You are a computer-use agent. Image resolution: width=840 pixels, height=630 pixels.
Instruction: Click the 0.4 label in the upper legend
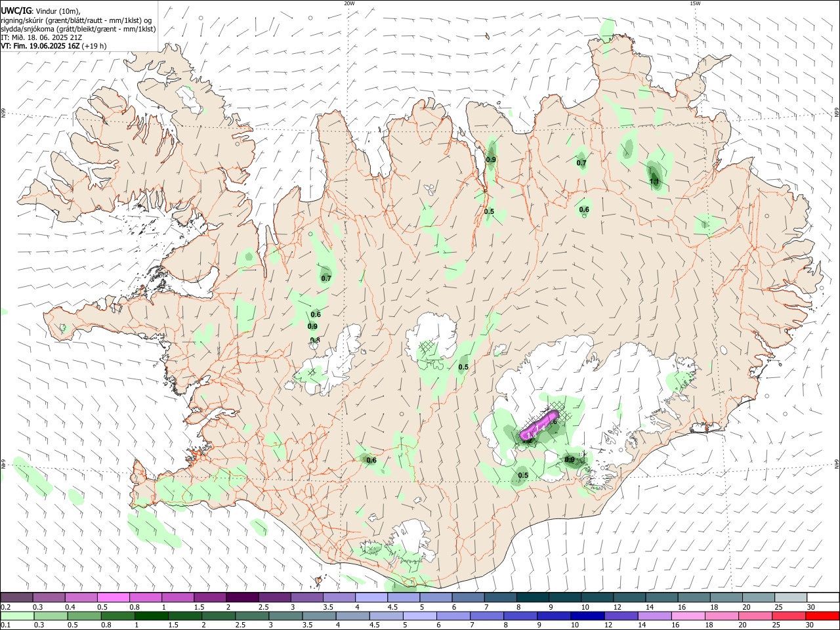coord(70,607)
